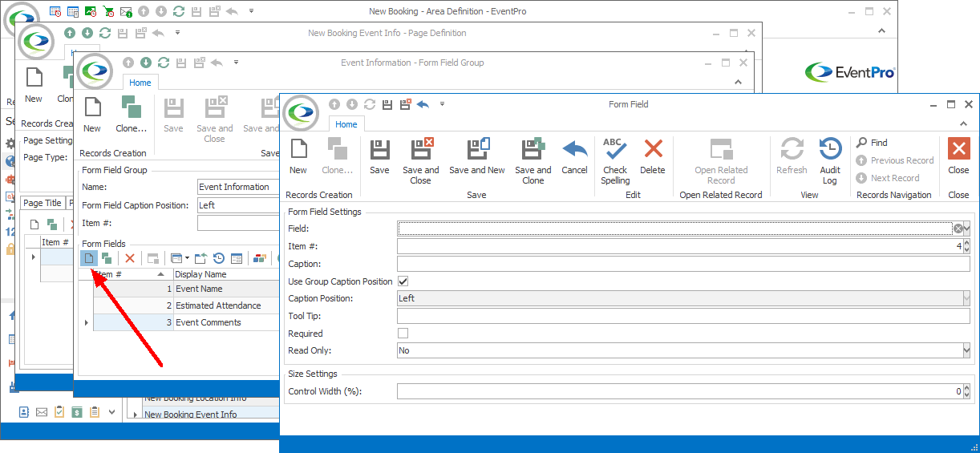This screenshot has height=453, width=980.
Task: Click the save icon in Form Field quick access bar
Action: pyautogui.click(x=387, y=104)
